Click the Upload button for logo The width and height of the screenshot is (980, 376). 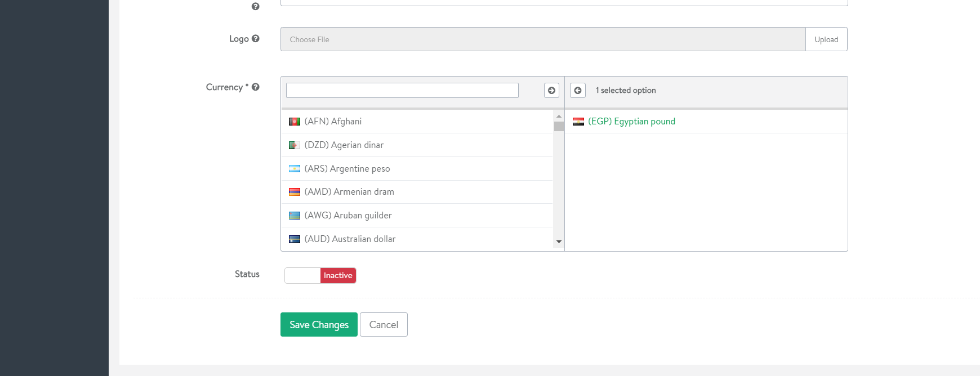826,39
